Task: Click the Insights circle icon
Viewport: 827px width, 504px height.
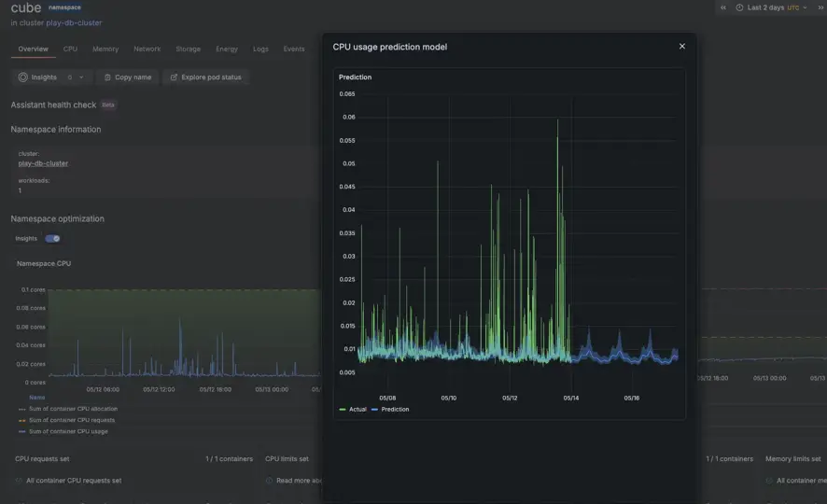Action: point(22,77)
